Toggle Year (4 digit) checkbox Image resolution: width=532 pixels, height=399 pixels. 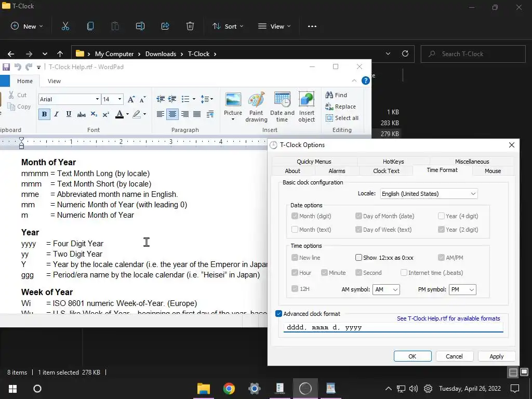click(x=441, y=216)
